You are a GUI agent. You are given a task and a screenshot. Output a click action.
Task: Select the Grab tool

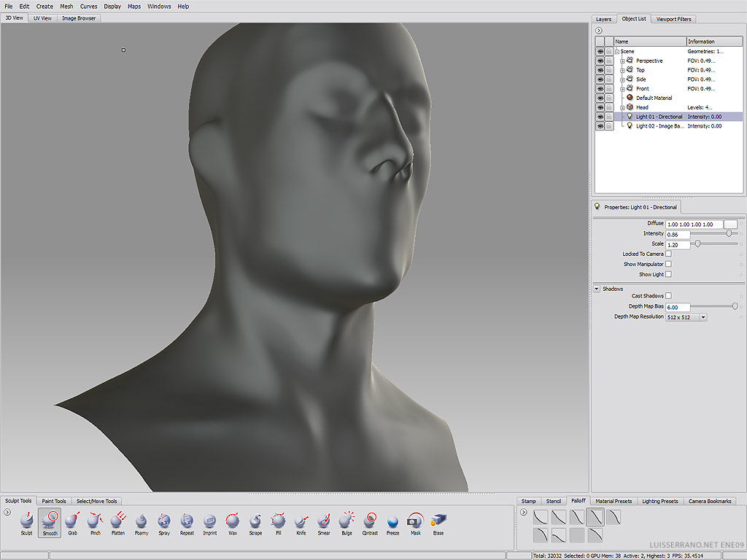(72, 523)
